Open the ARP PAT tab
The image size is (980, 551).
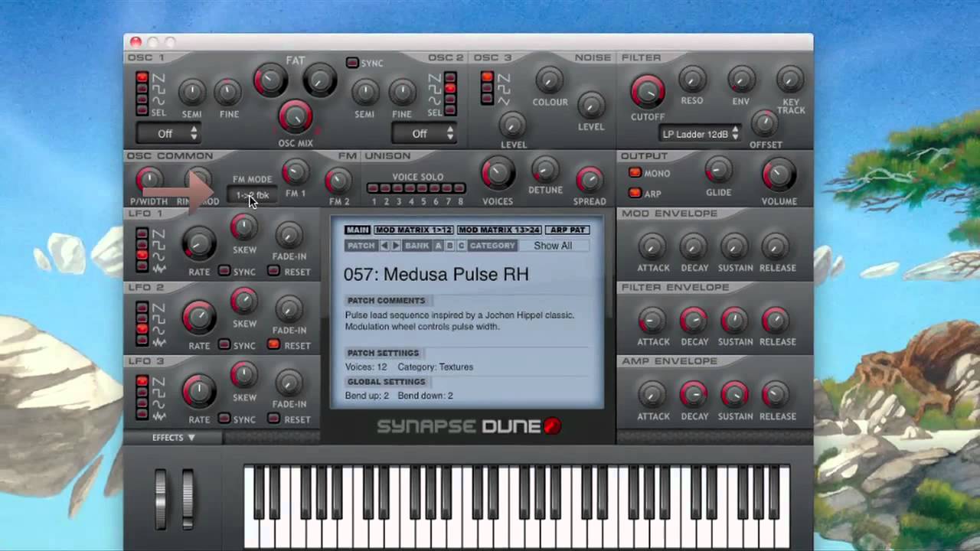[567, 230]
